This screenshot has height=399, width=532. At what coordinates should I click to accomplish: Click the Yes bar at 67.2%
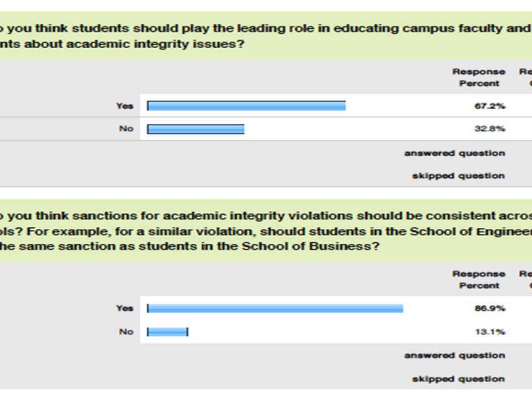coord(246,106)
